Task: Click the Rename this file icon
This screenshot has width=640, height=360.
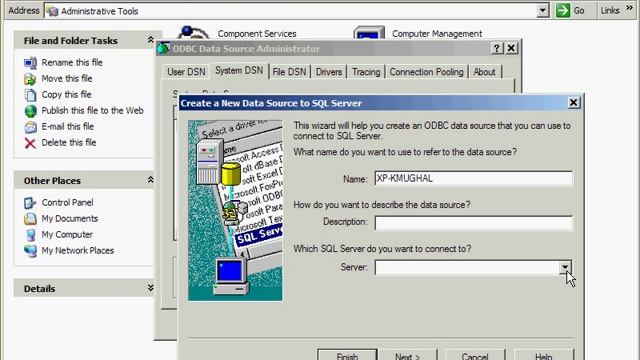Action: pos(30,63)
